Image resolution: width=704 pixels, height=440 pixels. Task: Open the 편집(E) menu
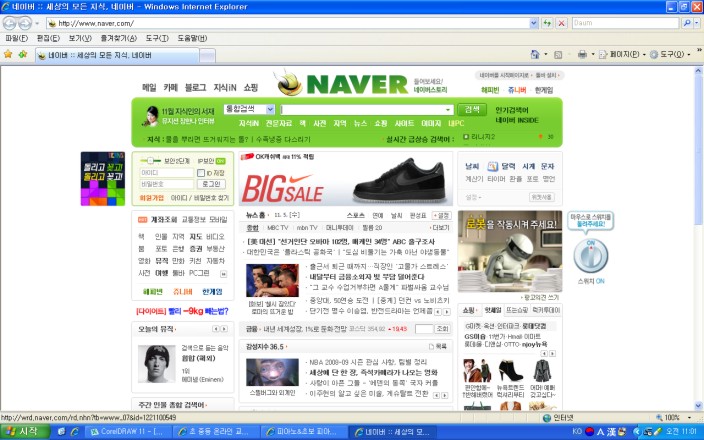tap(48, 38)
